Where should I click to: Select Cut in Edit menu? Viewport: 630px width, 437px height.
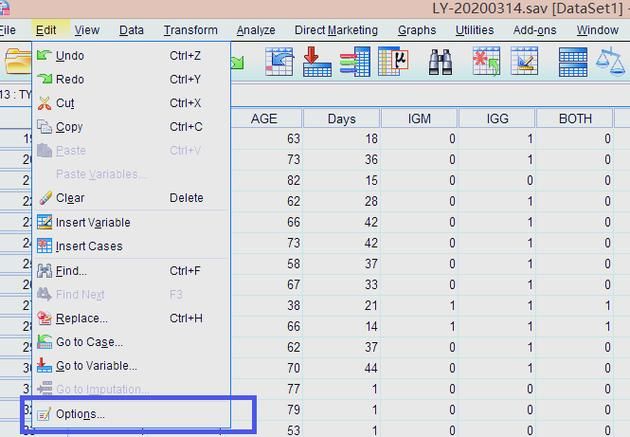click(x=131, y=103)
